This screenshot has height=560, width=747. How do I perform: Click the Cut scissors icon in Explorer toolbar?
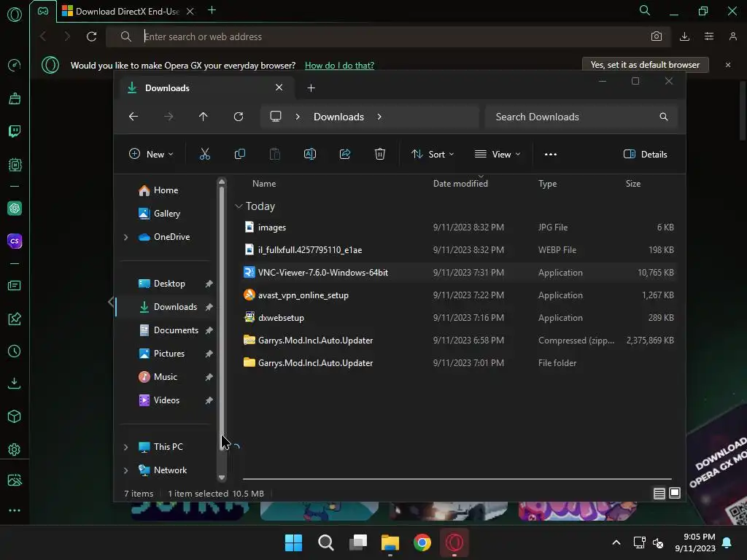click(205, 154)
